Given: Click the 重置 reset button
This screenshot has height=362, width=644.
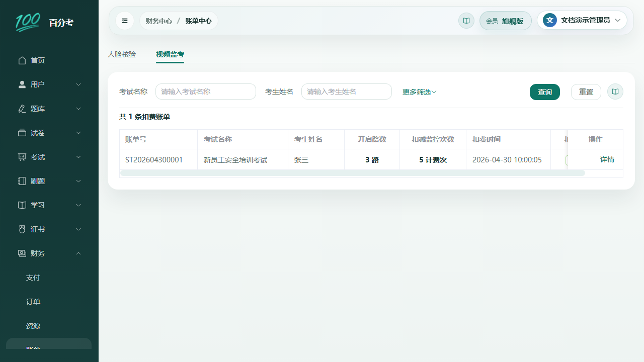Looking at the screenshot, I should click(586, 92).
